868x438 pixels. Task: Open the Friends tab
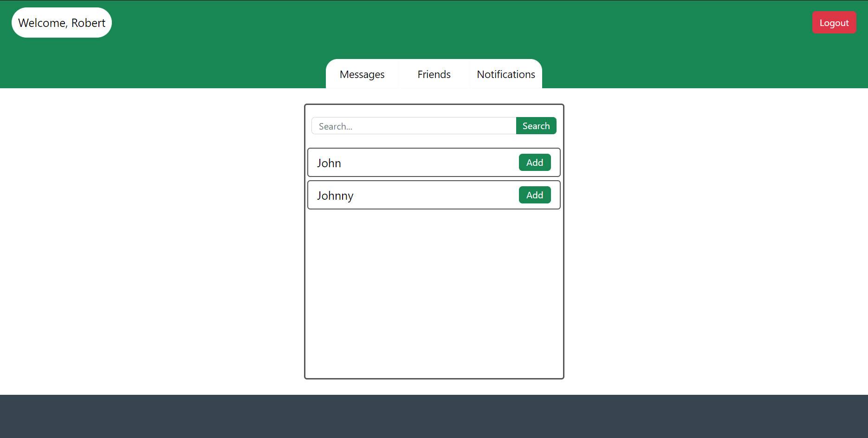(x=434, y=74)
